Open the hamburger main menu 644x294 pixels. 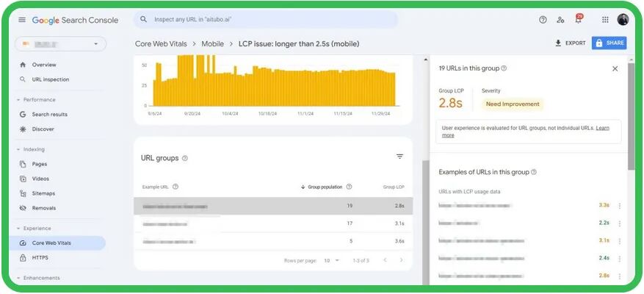click(22, 20)
